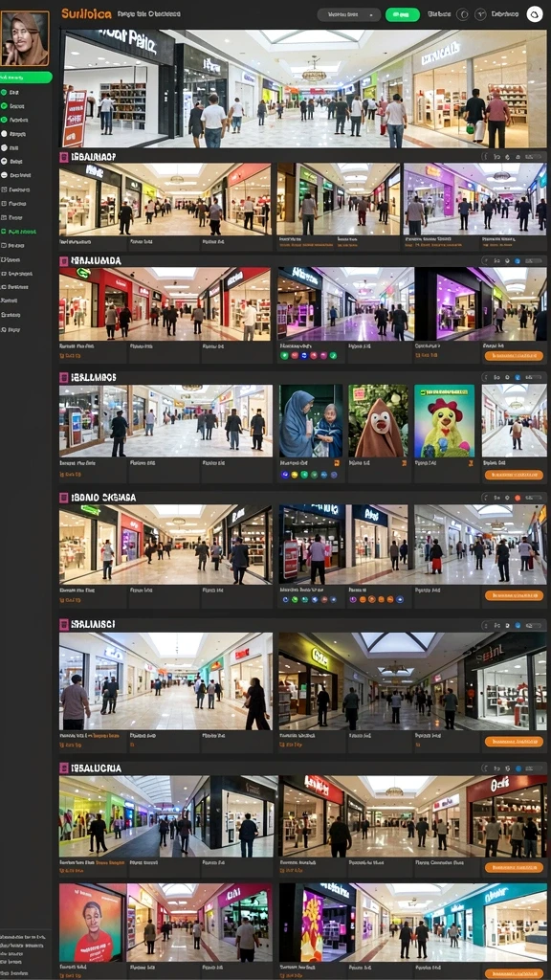Open the yellow chicken mascot thumbnail
The image size is (551, 980).
pyautogui.click(x=444, y=421)
